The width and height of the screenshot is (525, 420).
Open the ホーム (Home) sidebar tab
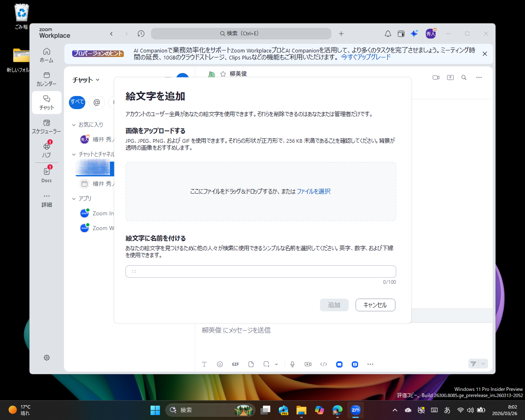[47, 55]
